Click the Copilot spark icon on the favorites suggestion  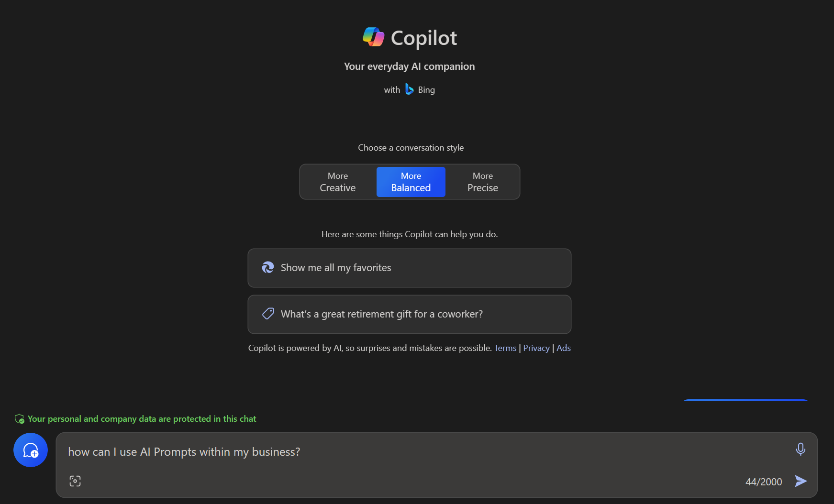pos(268,267)
